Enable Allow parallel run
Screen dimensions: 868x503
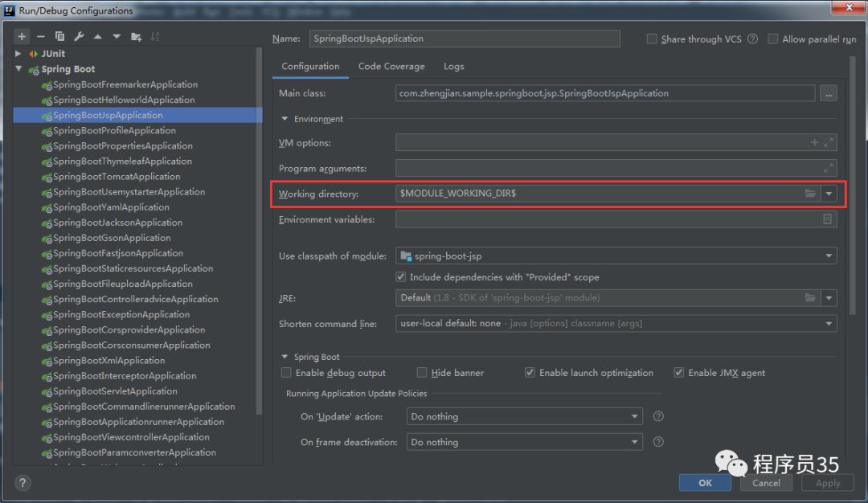tap(773, 39)
